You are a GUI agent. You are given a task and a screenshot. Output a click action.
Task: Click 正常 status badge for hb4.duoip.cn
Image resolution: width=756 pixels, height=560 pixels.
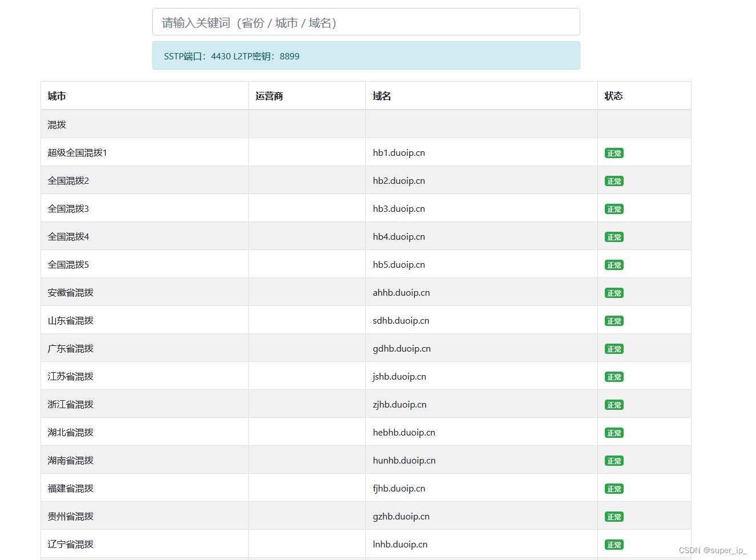click(x=614, y=237)
